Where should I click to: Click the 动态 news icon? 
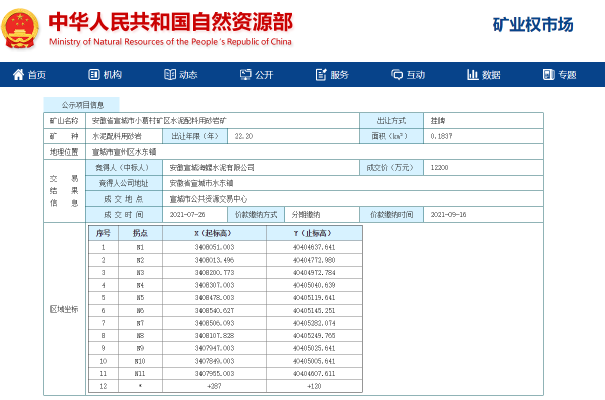pyautogui.click(x=170, y=75)
